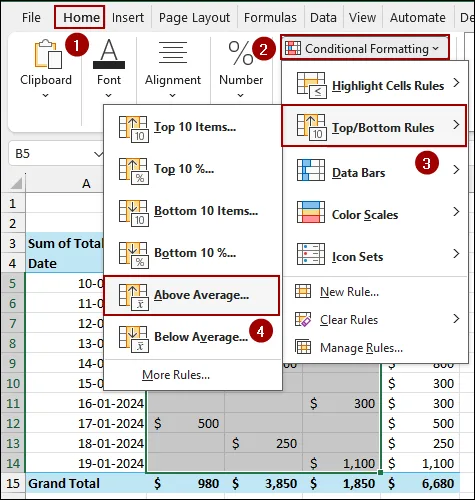This screenshot has width=475, height=500.
Task: Switch to the Formulas tab
Action: tap(270, 17)
